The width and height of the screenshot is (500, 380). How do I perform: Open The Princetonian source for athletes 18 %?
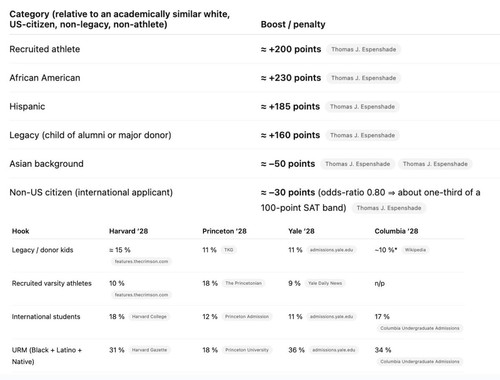click(243, 283)
